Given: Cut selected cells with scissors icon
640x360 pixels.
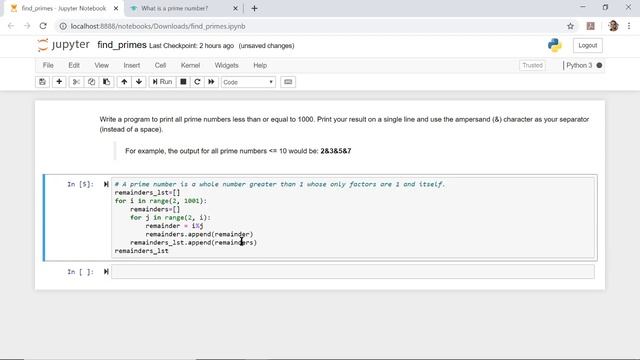Looking at the screenshot, I should (x=76, y=82).
